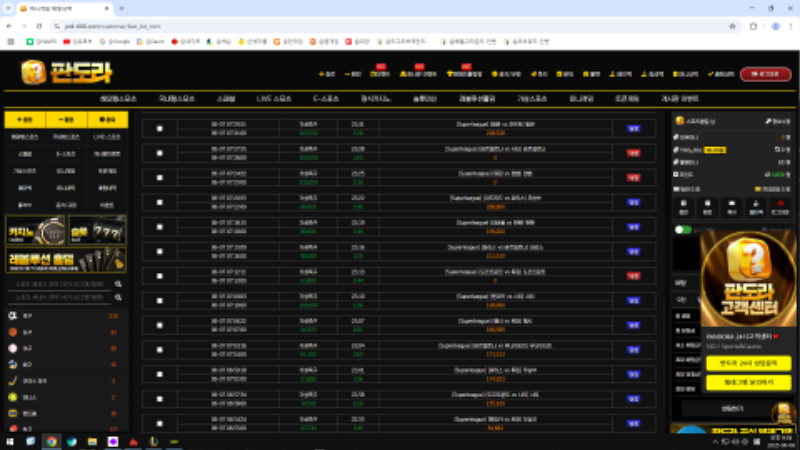
Task: Click the 레볼루션 홀덤 banner in the sidebar
Action: (64, 262)
